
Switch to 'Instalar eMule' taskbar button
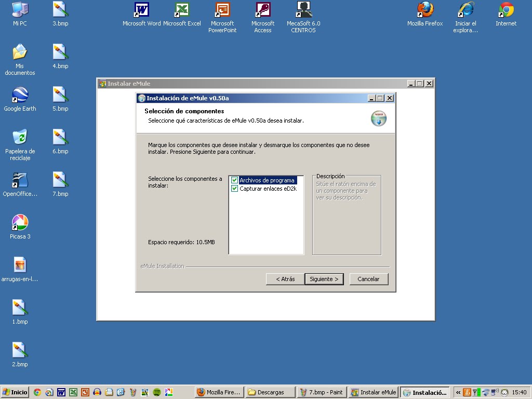pyautogui.click(x=373, y=392)
